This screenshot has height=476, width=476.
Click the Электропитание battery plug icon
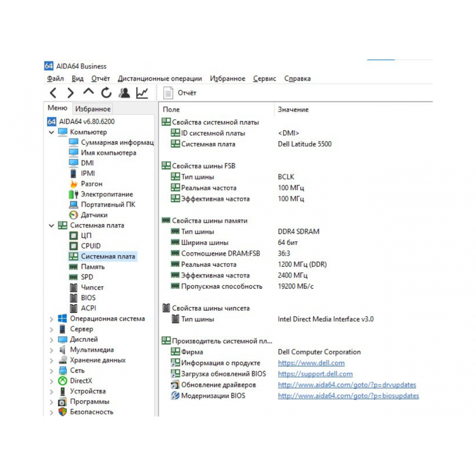tap(73, 194)
